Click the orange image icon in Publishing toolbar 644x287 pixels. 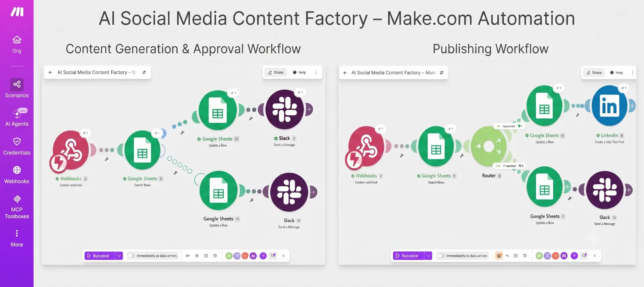click(x=499, y=256)
